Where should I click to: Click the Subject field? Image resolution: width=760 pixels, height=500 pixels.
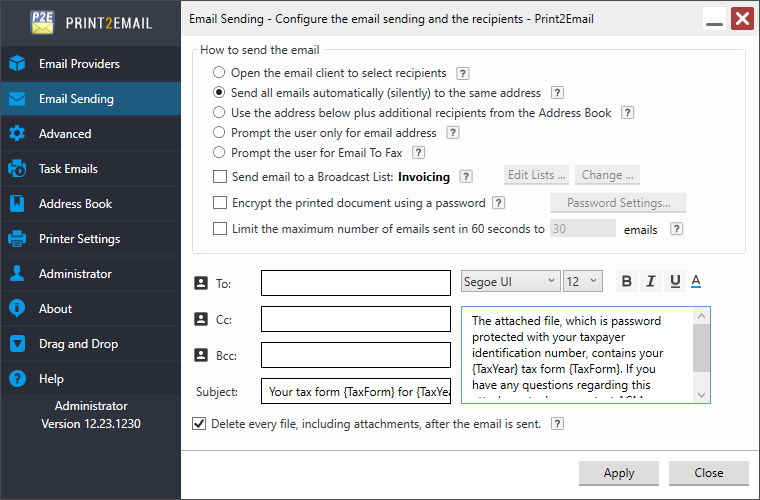click(x=356, y=391)
